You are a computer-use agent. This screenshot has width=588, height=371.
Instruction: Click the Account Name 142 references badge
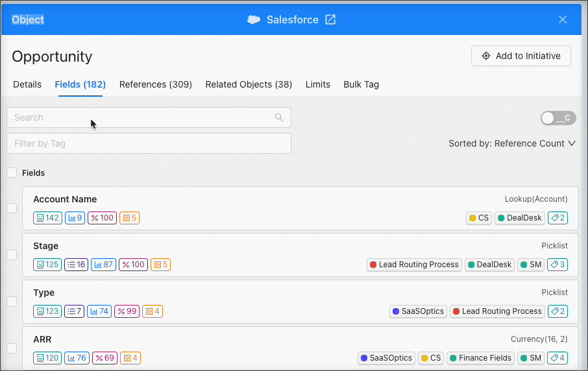click(47, 218)
